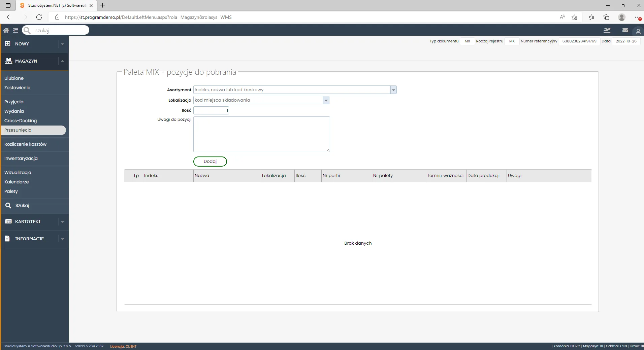The image size is (644, 350).
Task: Click the home icon in top bar
Action: [6, 30]
